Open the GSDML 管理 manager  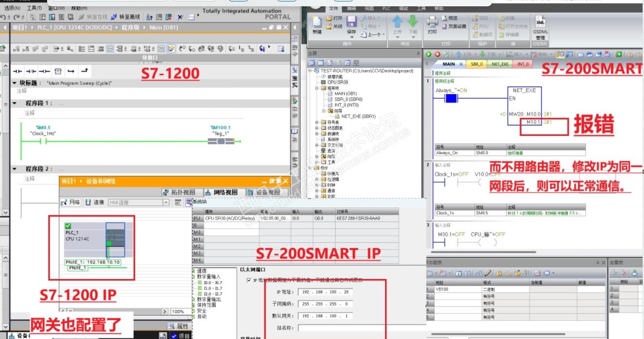(x=540, y=27)
